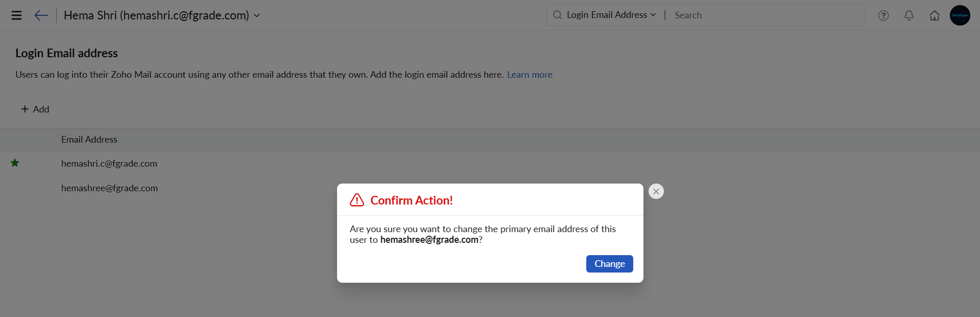Click the Email Address column header
Image resolution: width=980 pixels, height=317 pixels.
pos(89,140)
